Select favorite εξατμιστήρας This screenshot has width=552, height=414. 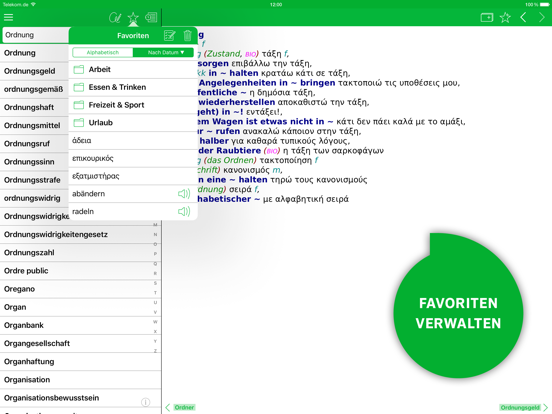coord(133,176)
